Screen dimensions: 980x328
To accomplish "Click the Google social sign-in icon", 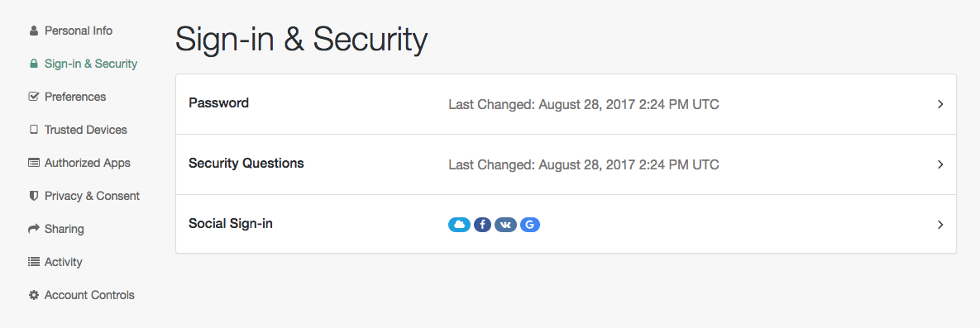I will click(529, 225).
